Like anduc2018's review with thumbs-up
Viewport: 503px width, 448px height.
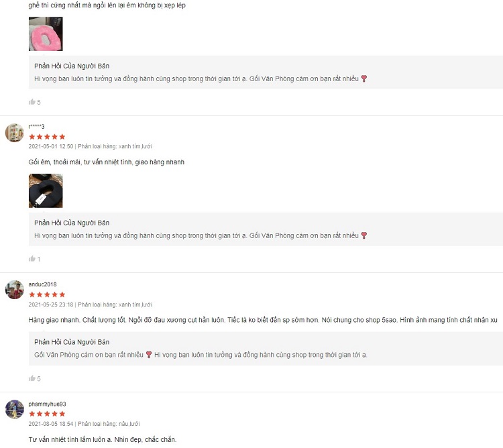pyautogui.click(x=32, y=378)
